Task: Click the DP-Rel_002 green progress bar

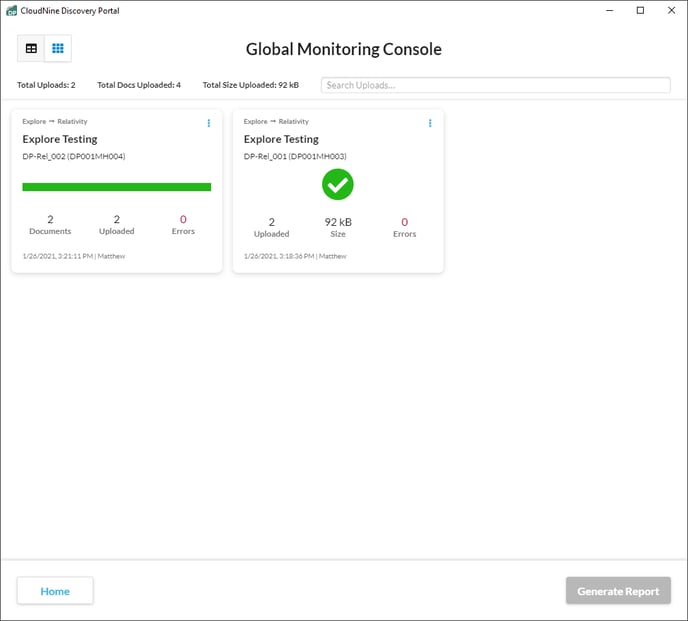Action: (x=117, y=187)
